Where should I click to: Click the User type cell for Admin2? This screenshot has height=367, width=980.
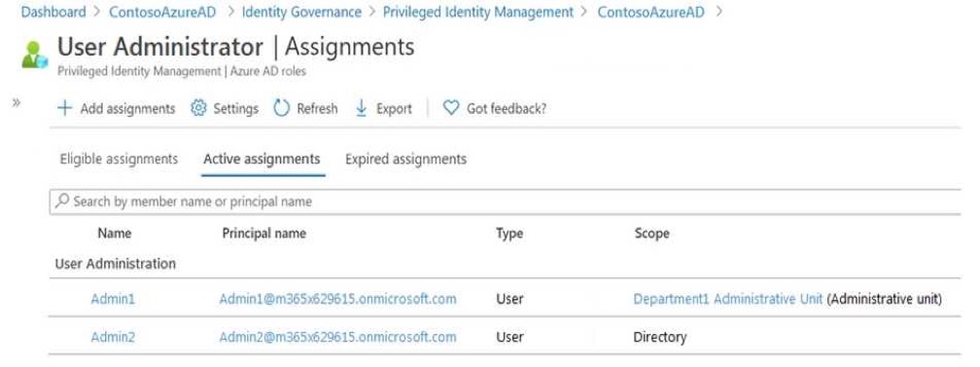pyautogui.click(x=509, y=337)
